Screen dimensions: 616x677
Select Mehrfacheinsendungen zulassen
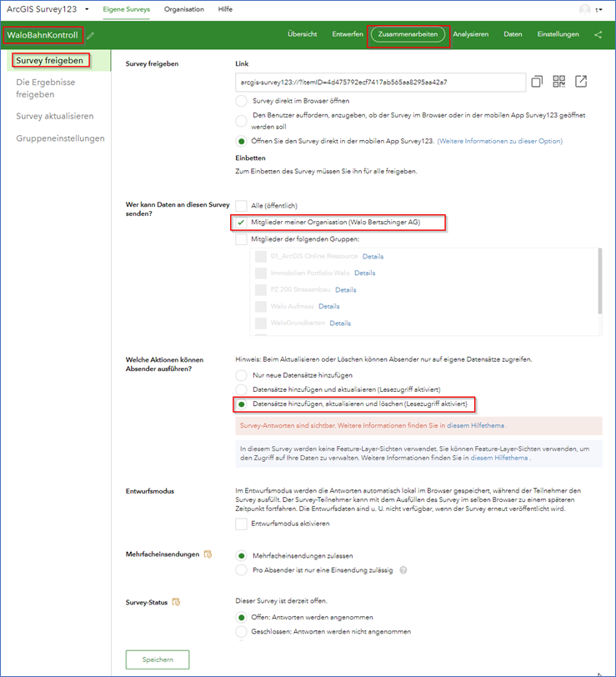(x=241, y=555)
